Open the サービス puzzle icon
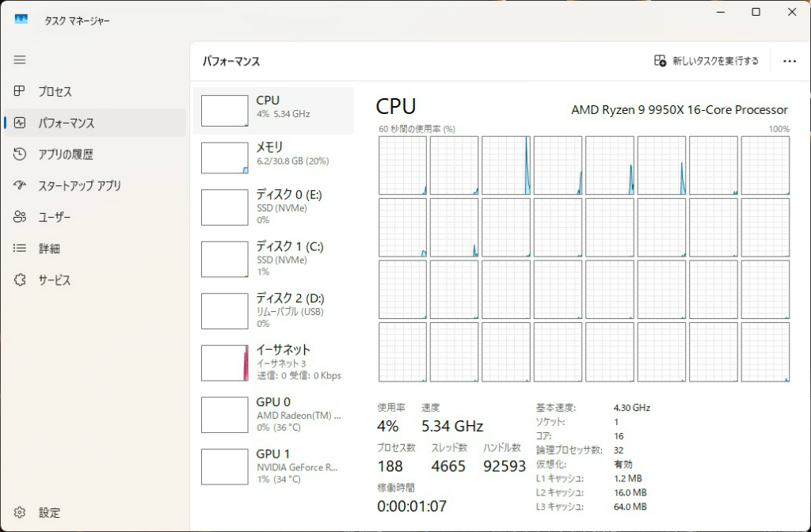The image size is (811, 532). click(20, 279)
